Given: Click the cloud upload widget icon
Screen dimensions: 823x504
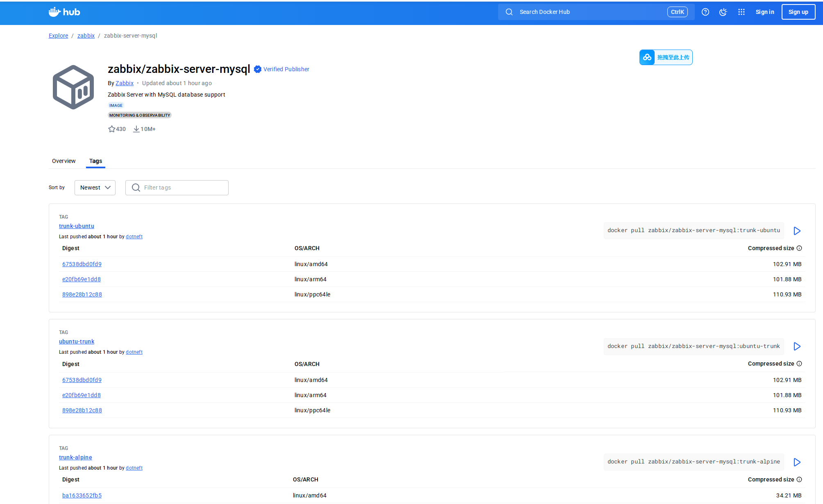Looking at the screenshot, I should coord(647,57).
